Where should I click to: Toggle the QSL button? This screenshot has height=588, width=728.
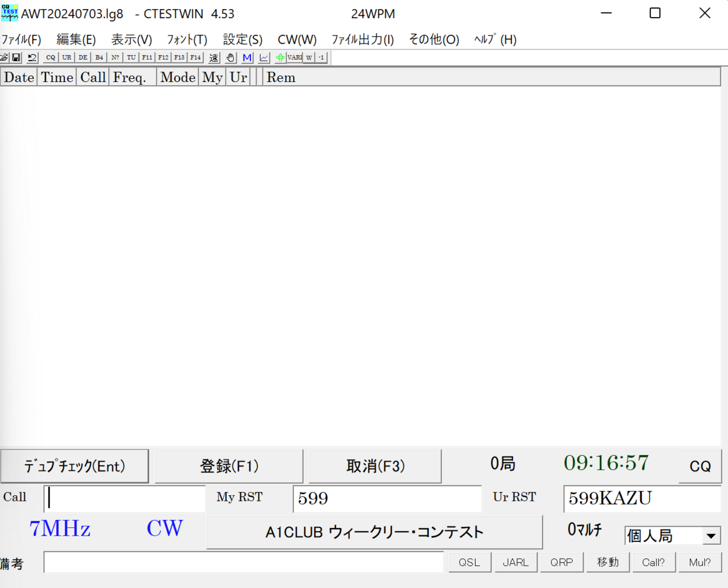click(470, 562)
